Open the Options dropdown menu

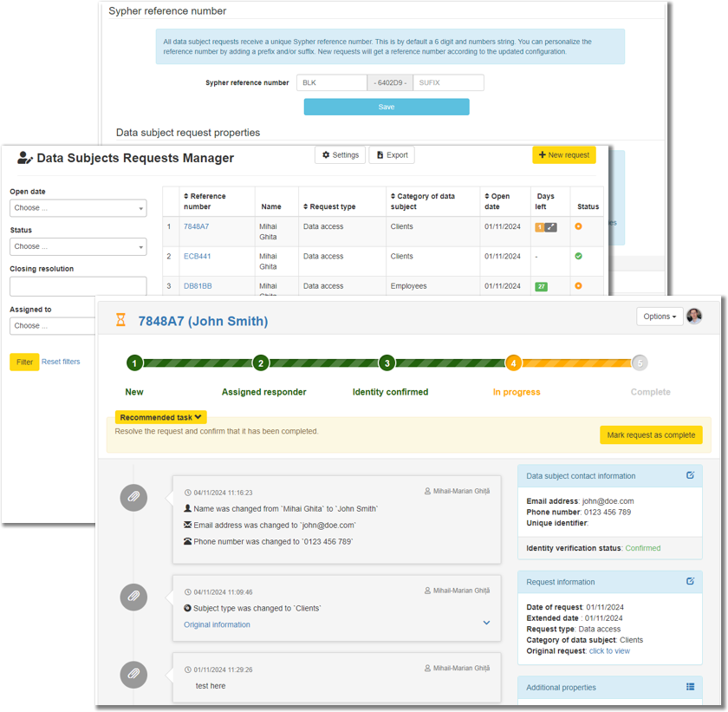(660, 317)
